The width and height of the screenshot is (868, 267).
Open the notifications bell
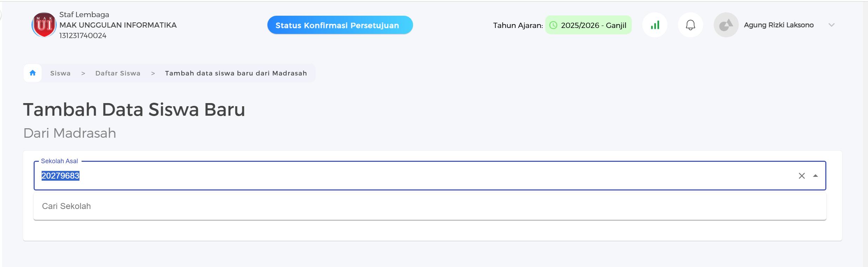690,25
